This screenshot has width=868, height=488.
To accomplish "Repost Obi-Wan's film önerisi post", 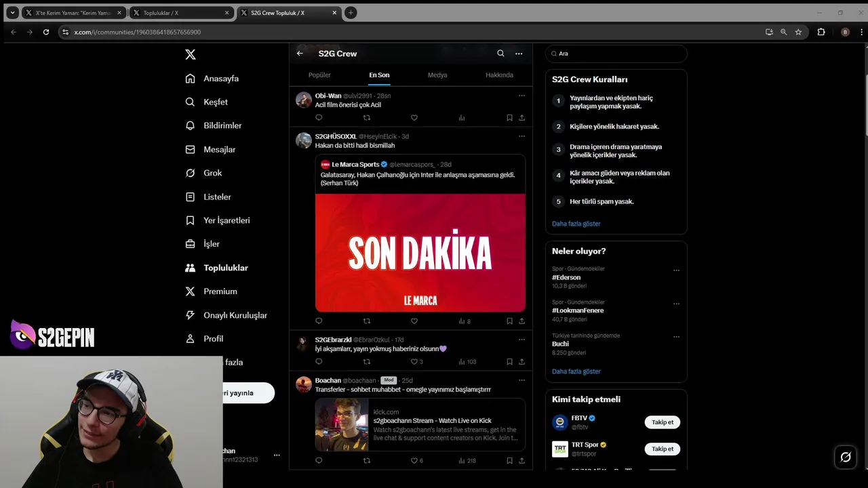I will (367, 117).
